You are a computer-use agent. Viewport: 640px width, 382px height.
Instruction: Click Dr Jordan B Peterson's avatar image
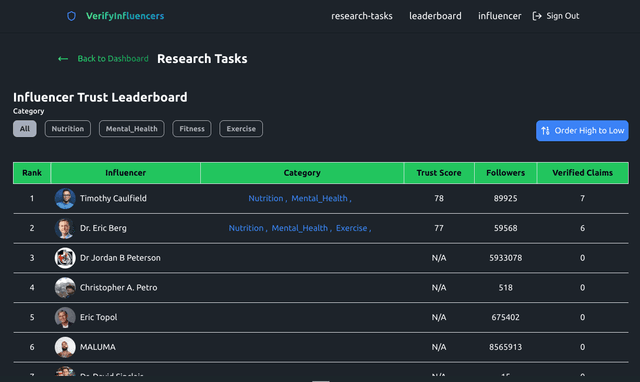(65, 258)
